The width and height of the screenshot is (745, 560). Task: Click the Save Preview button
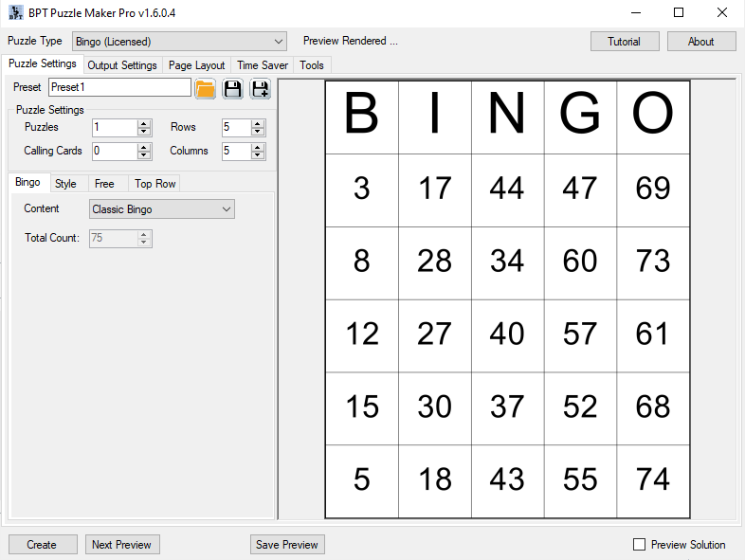pyautogui.click(x=287, y=544)
